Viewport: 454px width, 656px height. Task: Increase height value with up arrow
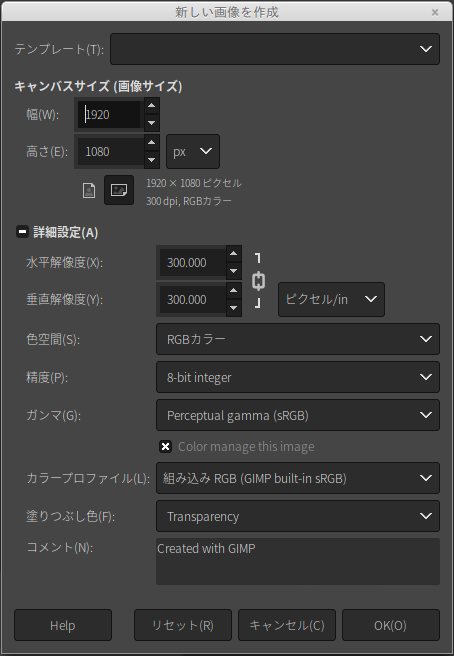[151, 143]
